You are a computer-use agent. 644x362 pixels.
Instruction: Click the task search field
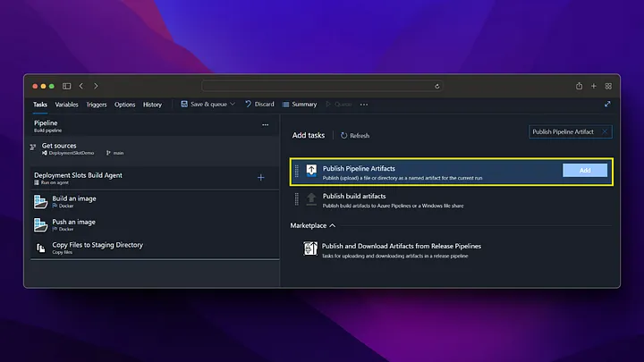(570, 131)
